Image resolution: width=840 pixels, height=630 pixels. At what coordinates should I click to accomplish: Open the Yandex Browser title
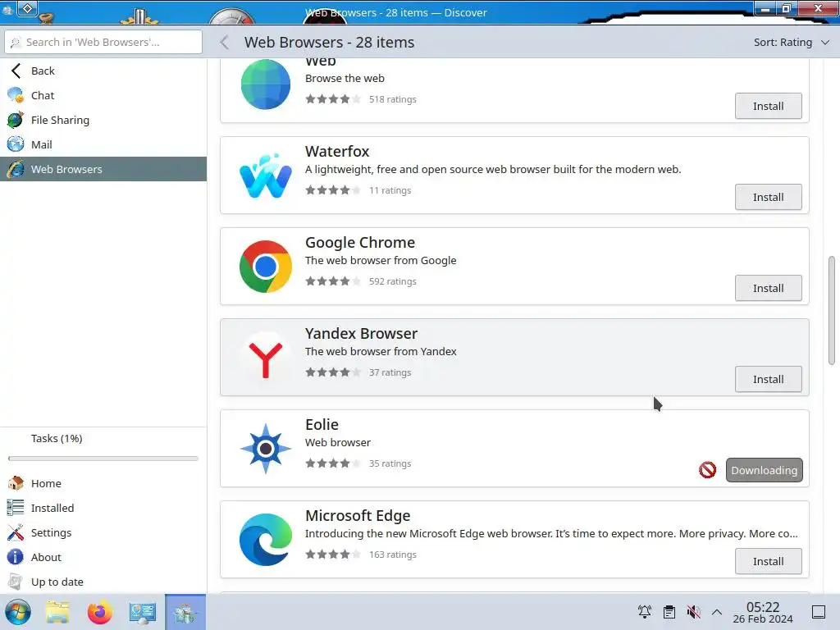[x=361, y=333]
